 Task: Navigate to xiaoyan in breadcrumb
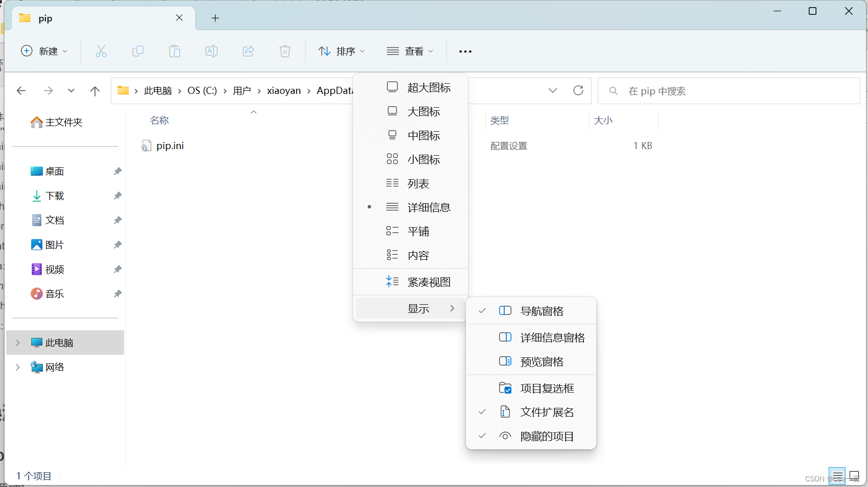tap(284, 90)
